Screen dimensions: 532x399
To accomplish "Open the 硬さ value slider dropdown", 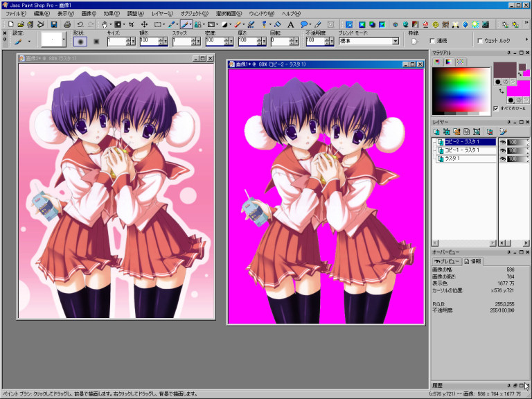I will tap(166, 42).
